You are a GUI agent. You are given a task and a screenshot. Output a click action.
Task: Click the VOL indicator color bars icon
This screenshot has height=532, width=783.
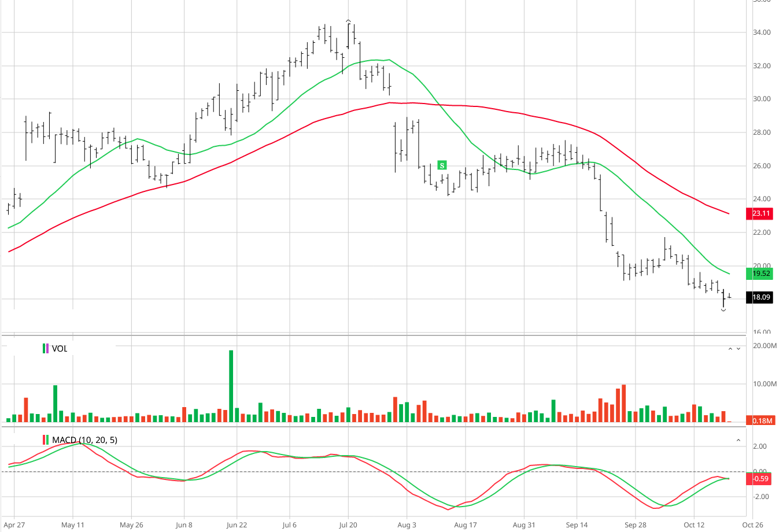[46, 348]
